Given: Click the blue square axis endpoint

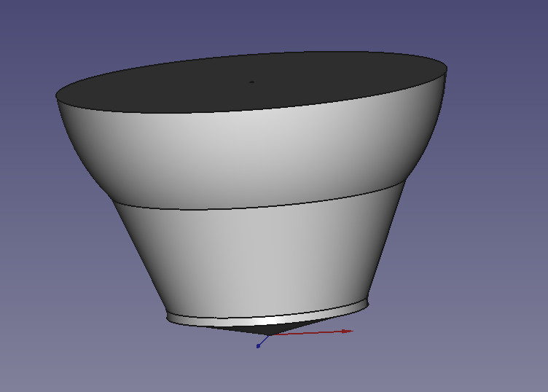Looking at the screenshot, I should point(258,345).
